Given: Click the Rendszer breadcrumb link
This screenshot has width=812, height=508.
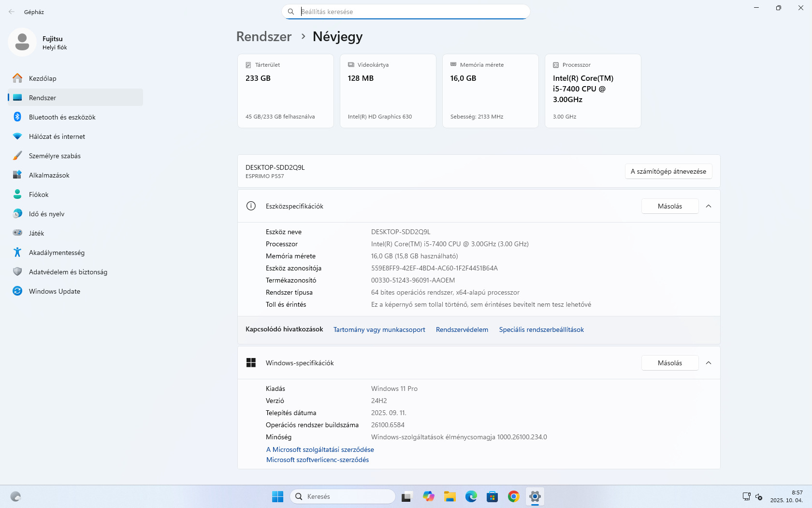Looking at the screenshot, I should point(264,37).
